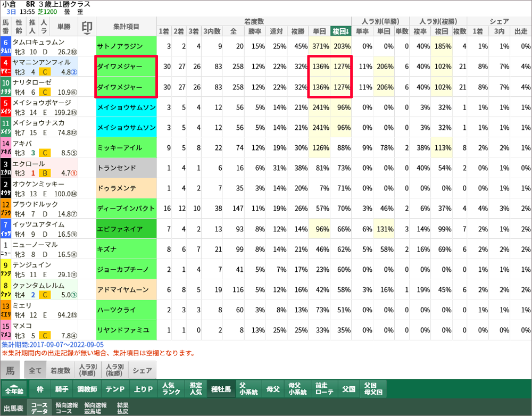
Task: Click horse number 14 badge for アキバ
Action: click(x=6, y=147)
